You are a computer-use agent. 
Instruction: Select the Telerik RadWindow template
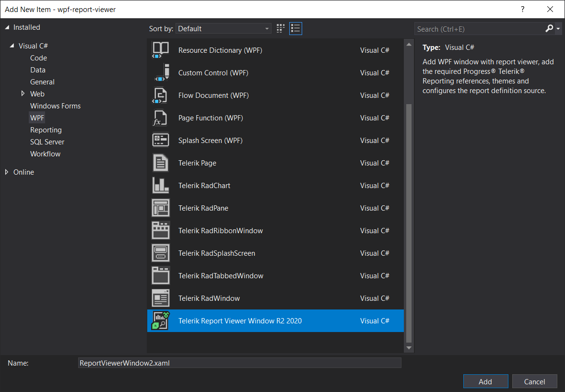[x=276, y=298]
